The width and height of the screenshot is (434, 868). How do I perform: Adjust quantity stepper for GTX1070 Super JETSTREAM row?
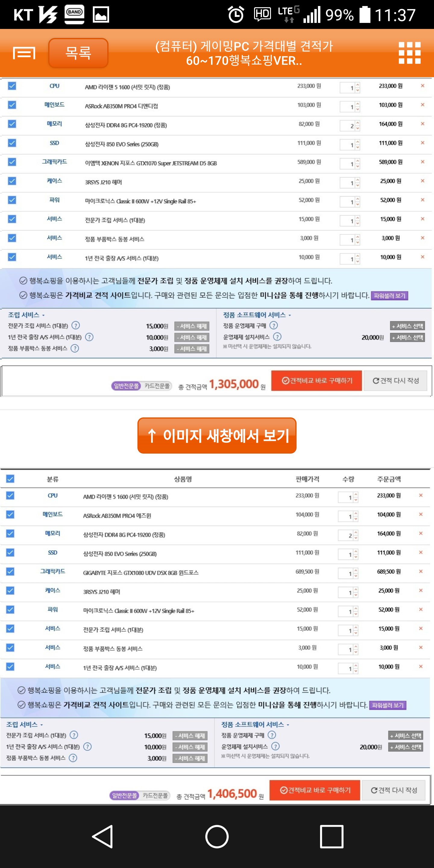[357, 164]
